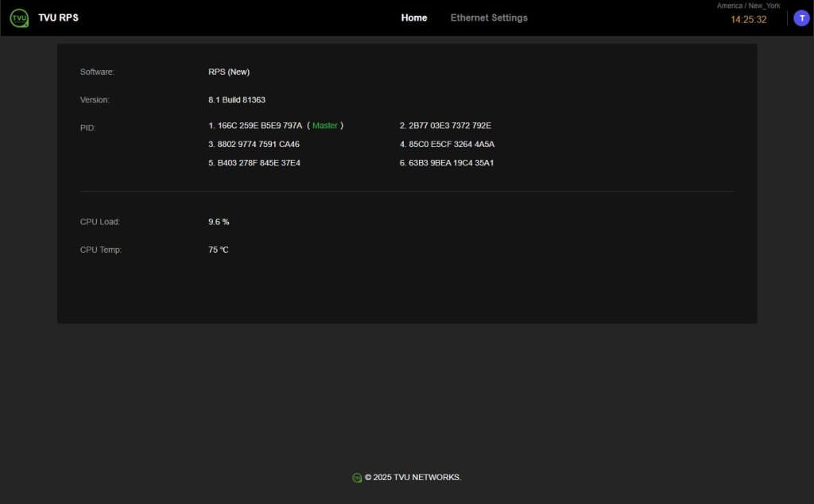Image resolution: width=814 pixels, height=504 pixels.
Task: Click the 14:25:32 clock display
Action: click(x=748, y=20)
